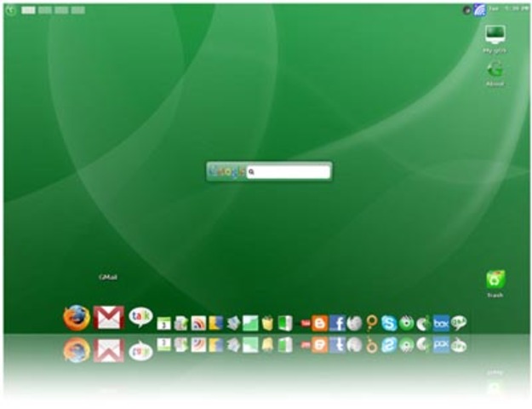532x409 pixels.
Task: Click the wireless network tray icon
Action: [x=480, y=9]
